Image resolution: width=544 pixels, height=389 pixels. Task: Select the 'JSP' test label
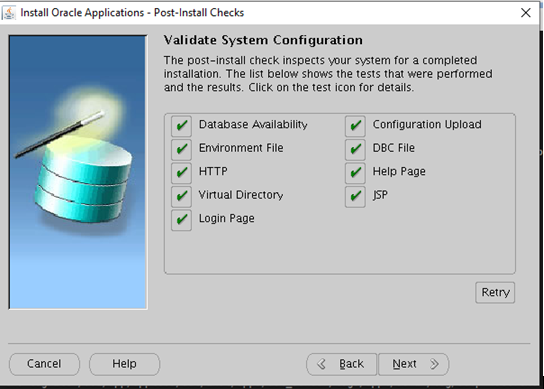[380, 195]
